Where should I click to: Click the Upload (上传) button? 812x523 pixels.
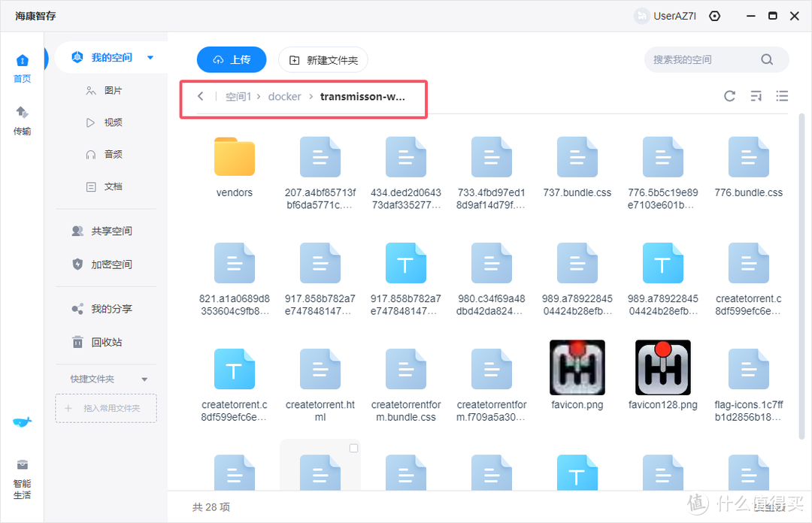click(x=232, y=59)
